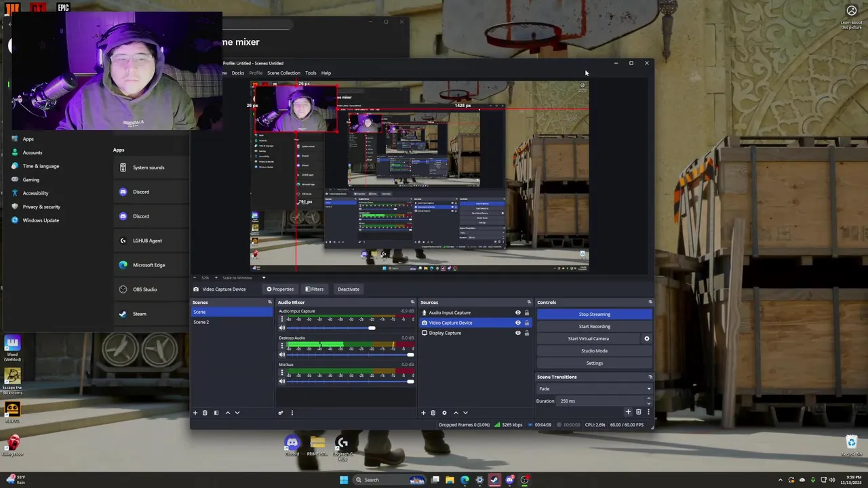Enable Studio Mode button

595,351
